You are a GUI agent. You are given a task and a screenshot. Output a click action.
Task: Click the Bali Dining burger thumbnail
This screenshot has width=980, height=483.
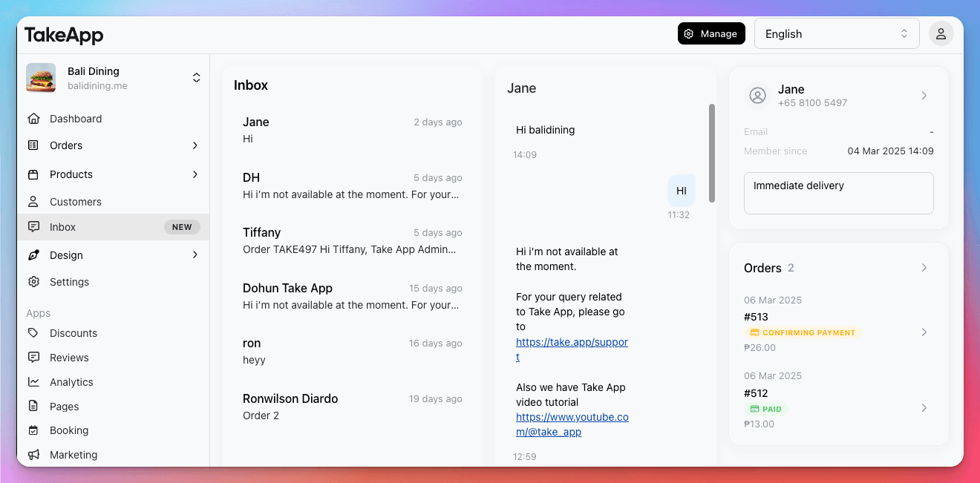pyautogui.click(x=41, y=78)
